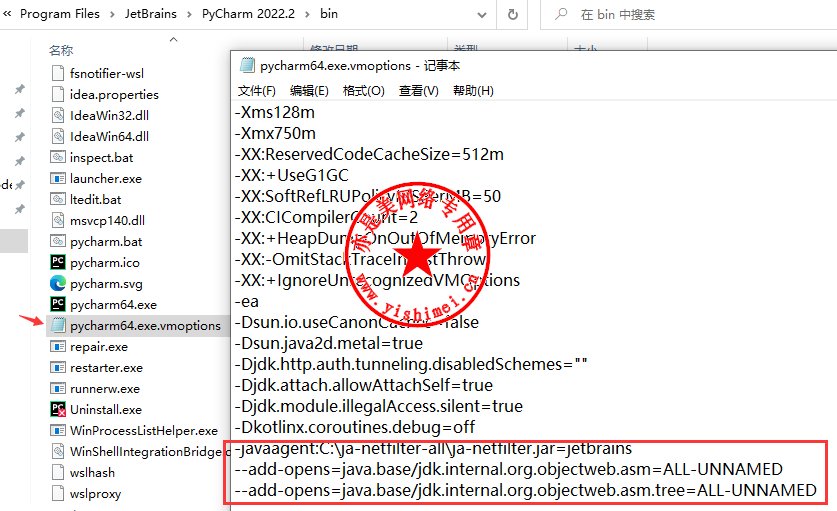Click the Notepad window title bar text

(360, 66)
